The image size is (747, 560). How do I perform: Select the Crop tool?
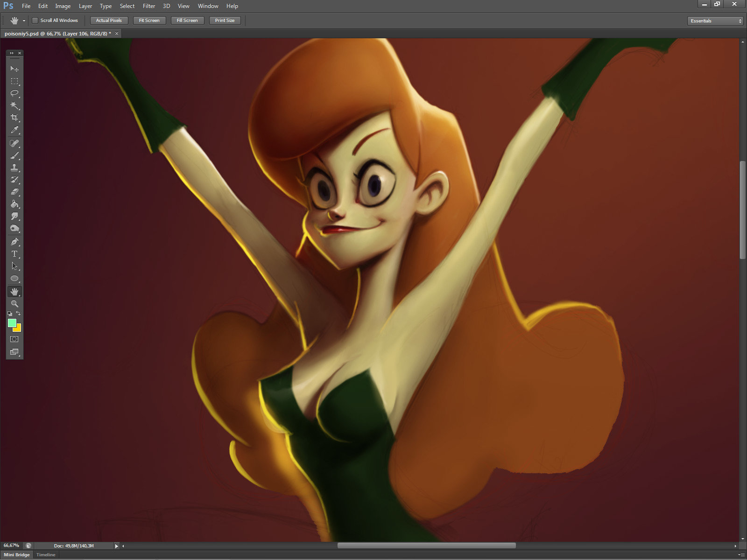14,118
